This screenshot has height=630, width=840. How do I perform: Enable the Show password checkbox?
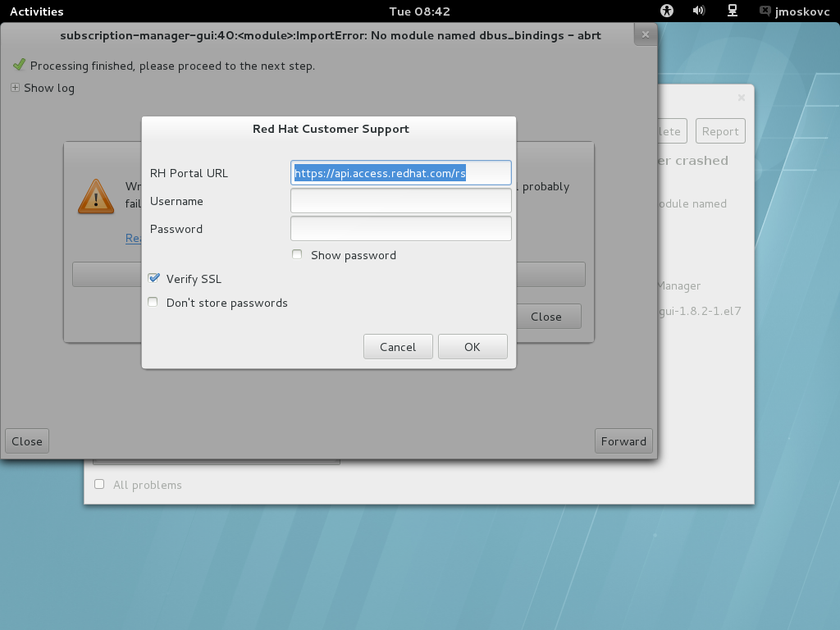click(x=297, y=254)
